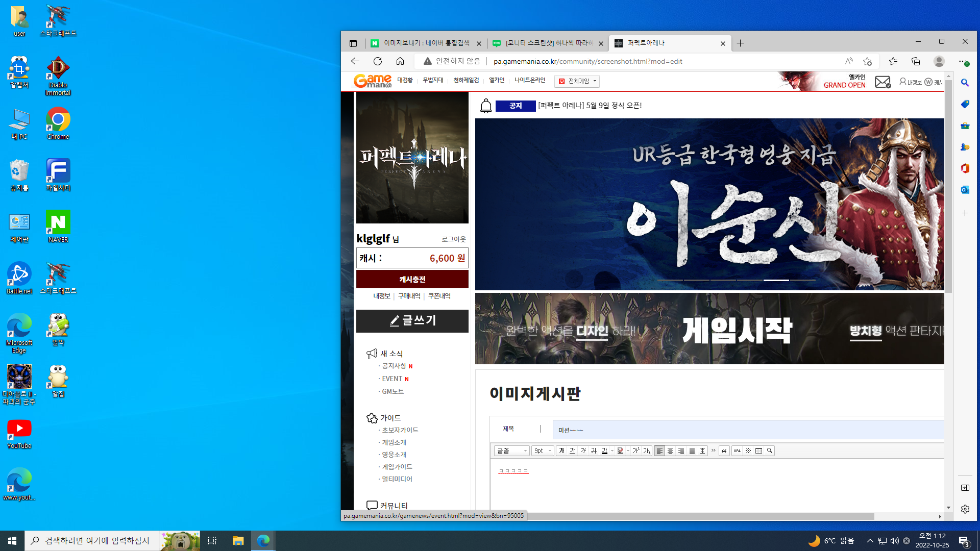Open Edge favorites list icon
980x551 pixels.
893,61
